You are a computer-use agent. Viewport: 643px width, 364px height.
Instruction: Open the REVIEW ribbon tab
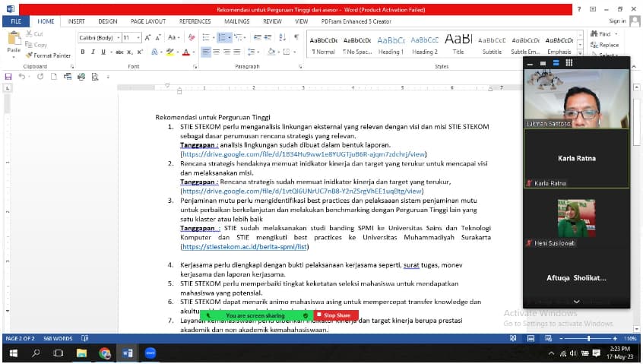[x=272, y=21]
